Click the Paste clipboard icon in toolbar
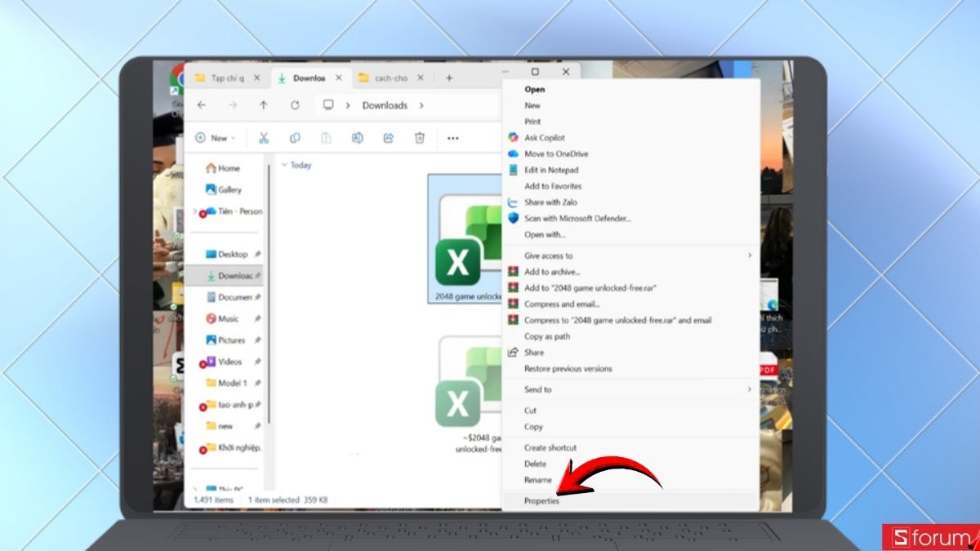This screenshot has height=551, width=980. pyautogui.click(x=326, y=138)
